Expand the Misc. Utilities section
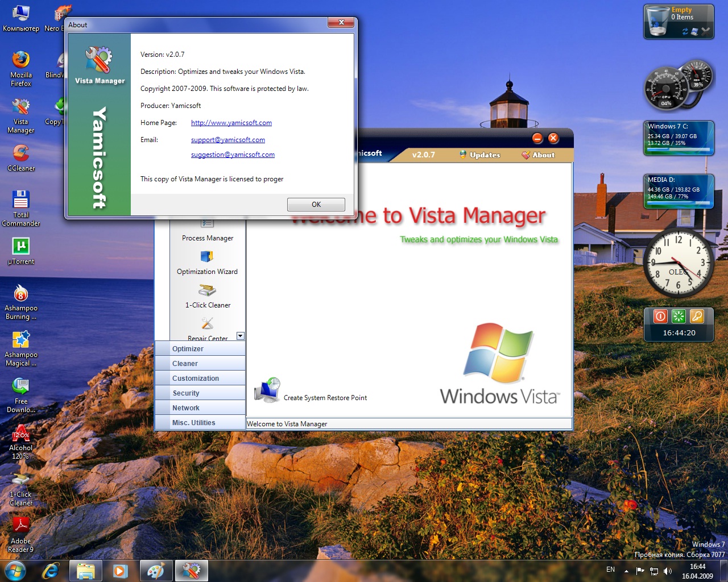 [200, 423]
